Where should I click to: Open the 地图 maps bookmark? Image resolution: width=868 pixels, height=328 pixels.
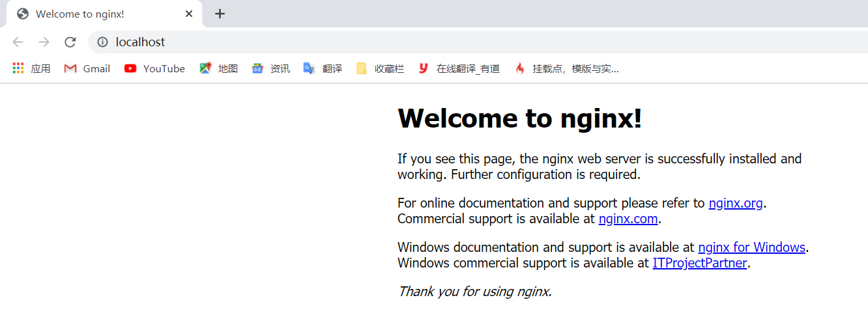pos(218,68)
